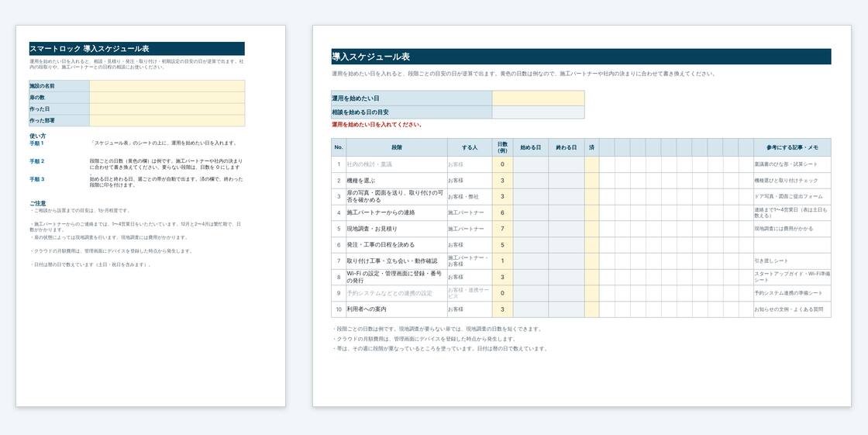Image resolution: width=868 pixels, height=435 pixels.
Task: Click the 取り付け工事・立ち会い・動作確認 stage cell
Action: tap(397, 261)
